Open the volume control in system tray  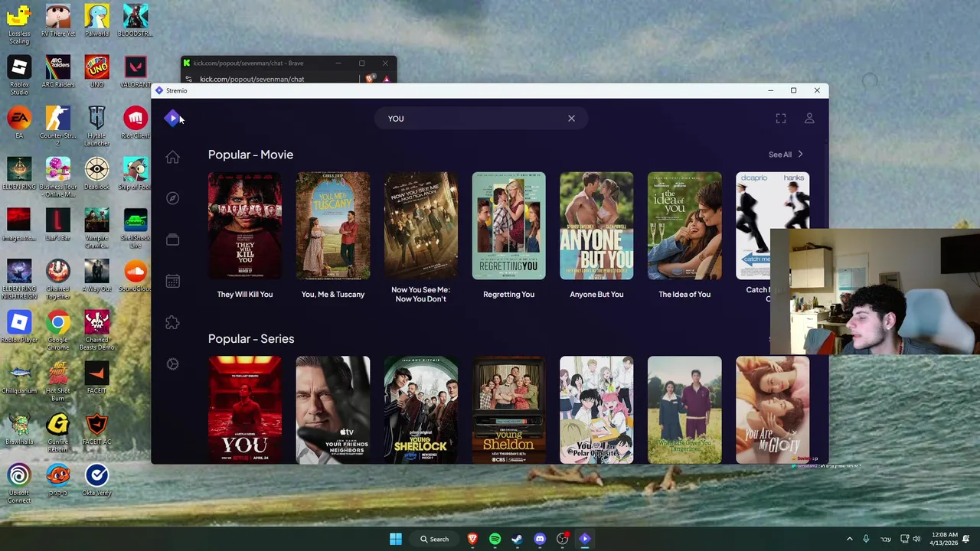pos(916,539)
